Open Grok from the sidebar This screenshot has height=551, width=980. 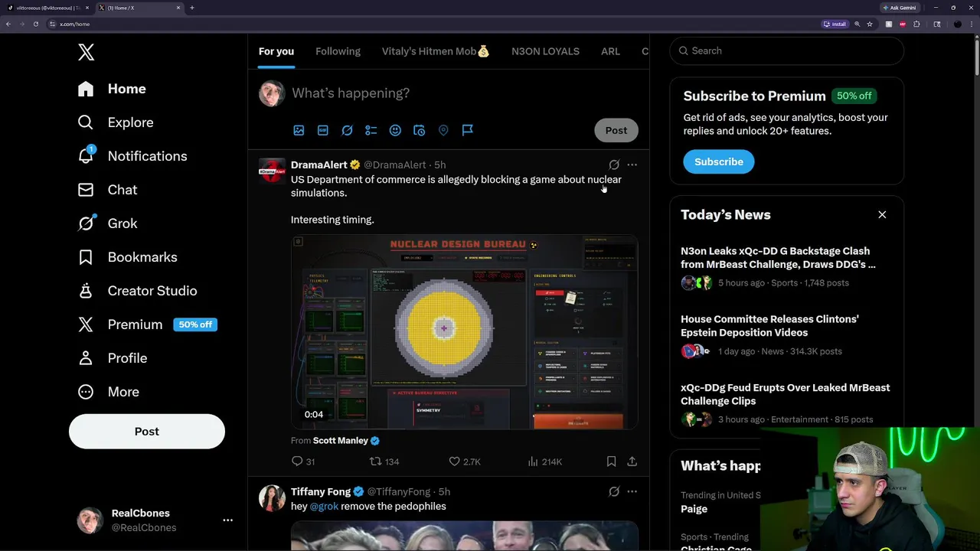(x=107, y=223)
